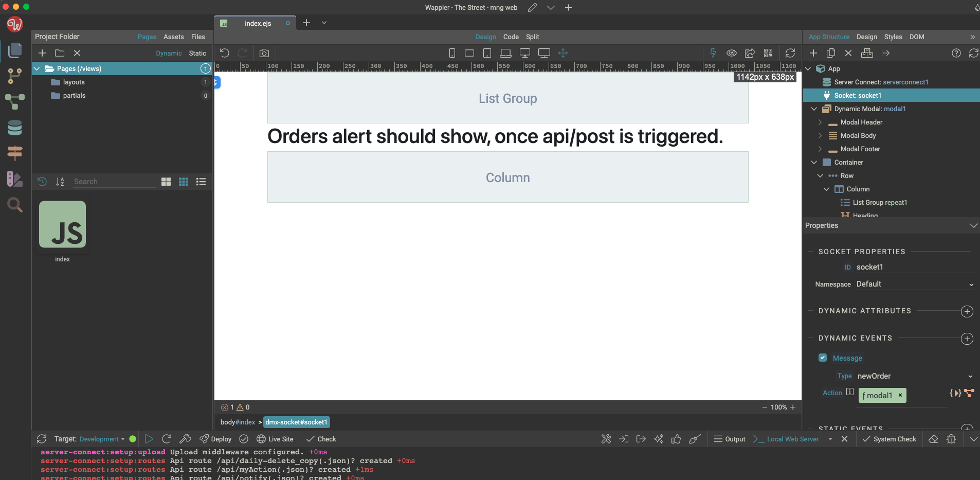Click the undo arrow in design toolbar

coord(225,53)
